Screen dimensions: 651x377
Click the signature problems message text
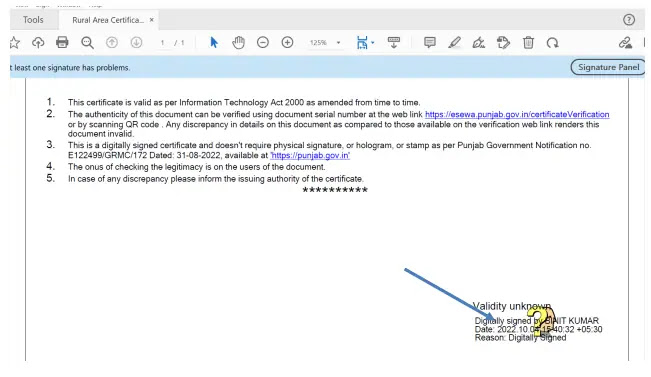[70, 68]
